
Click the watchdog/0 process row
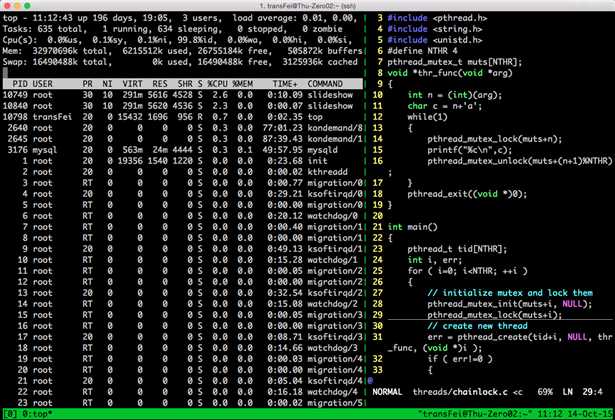coord(182,216)
